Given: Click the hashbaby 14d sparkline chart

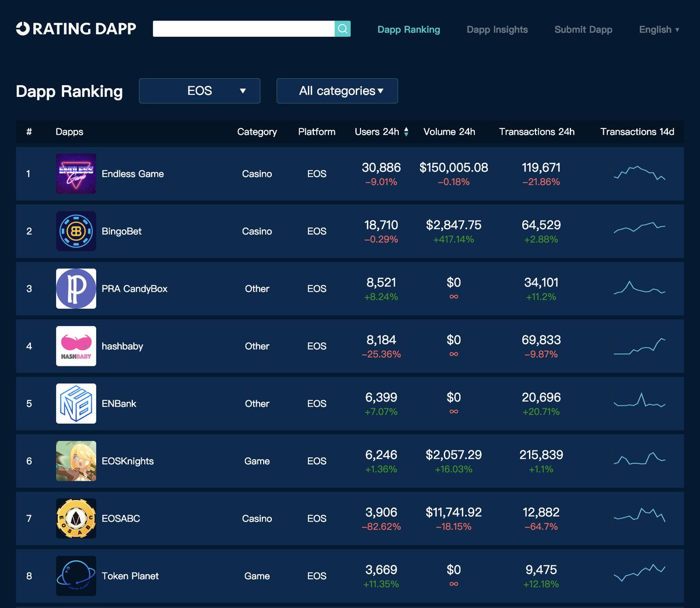Looking at the screenshot, I should pyautogui.click(x=639, y=346).
